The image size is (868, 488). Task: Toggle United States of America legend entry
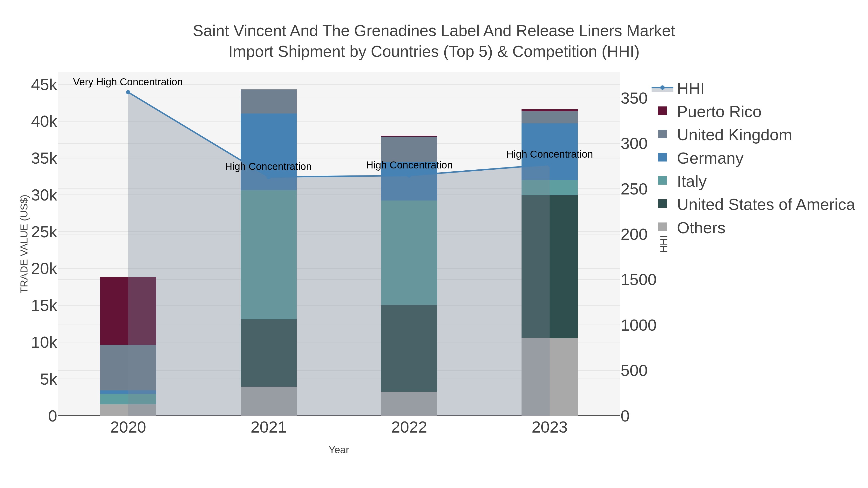(x=756, y=205)
